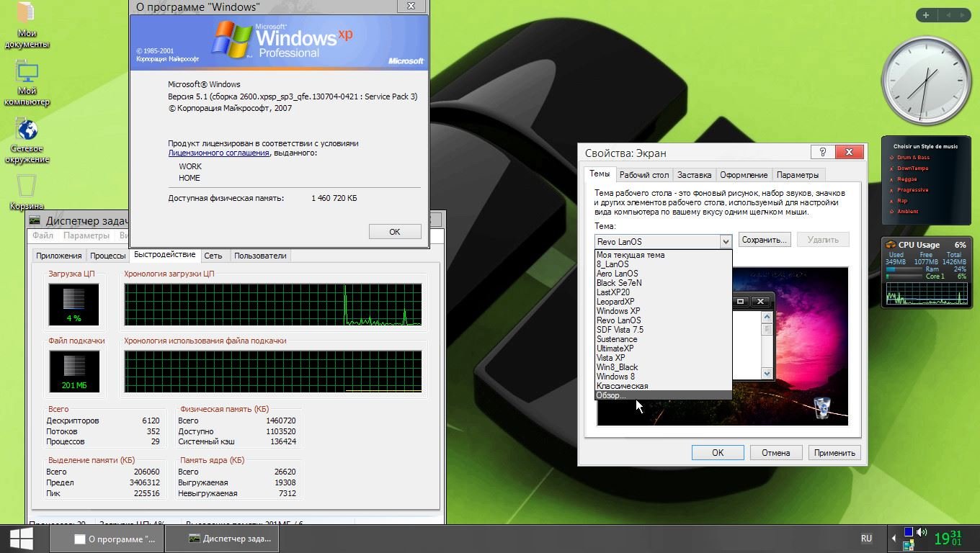Choose Drum & Bass music style

pos(913,157)
